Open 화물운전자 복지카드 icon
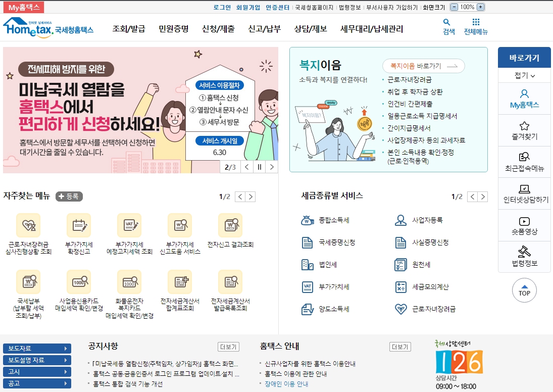 coord(129,281)
